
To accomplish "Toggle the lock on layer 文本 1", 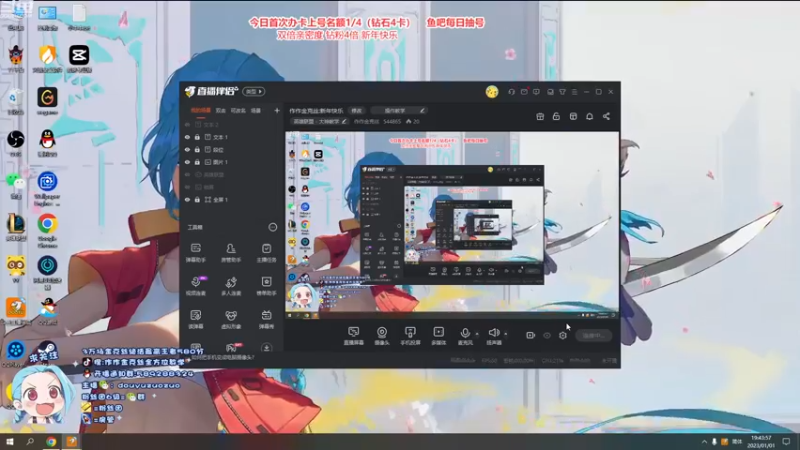I will pos(197,137).
